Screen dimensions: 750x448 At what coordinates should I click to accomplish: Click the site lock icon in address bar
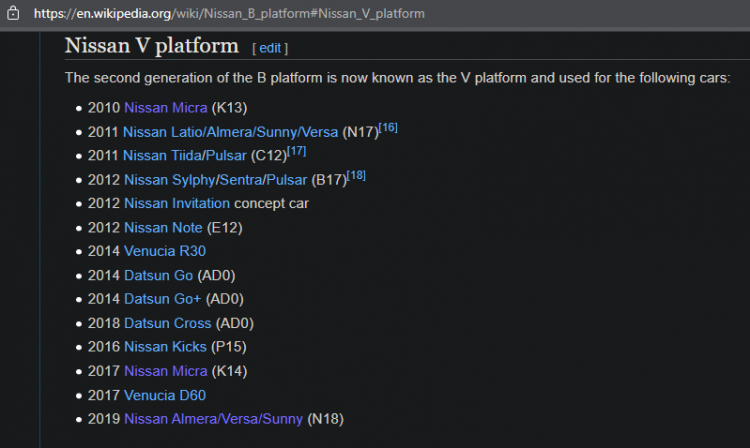[x=13, y=13]
